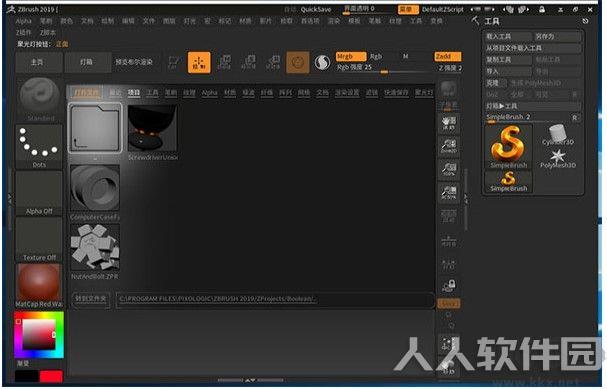The image size is (607, 389).
Task: Click the right tray divider handle
Action: point(466,199)
